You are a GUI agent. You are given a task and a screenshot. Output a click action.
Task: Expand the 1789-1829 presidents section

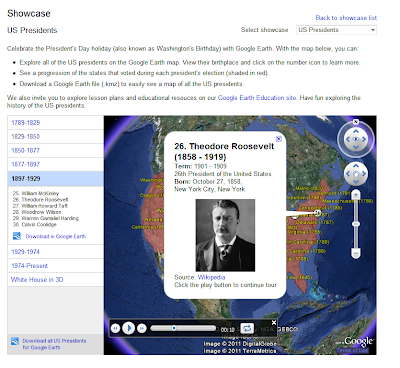[55, 123]
